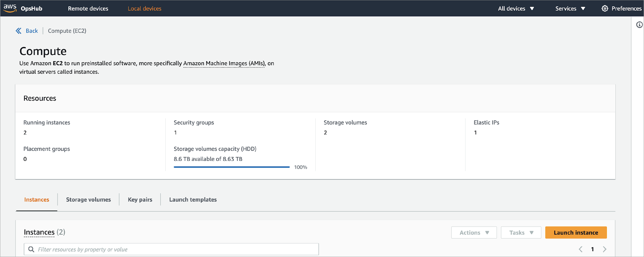The image size is (644, 257).
Task: Click the Instances heading link
Action: click(39, 232)
